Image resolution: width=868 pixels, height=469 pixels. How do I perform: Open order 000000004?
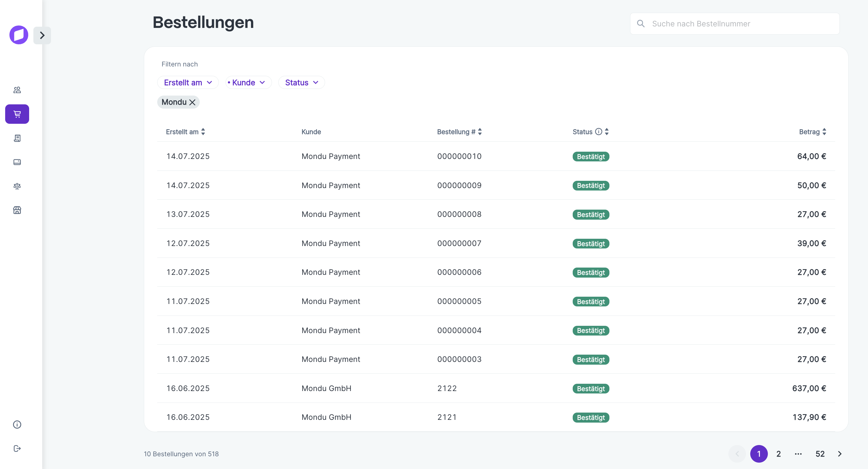tap(496, 330)
